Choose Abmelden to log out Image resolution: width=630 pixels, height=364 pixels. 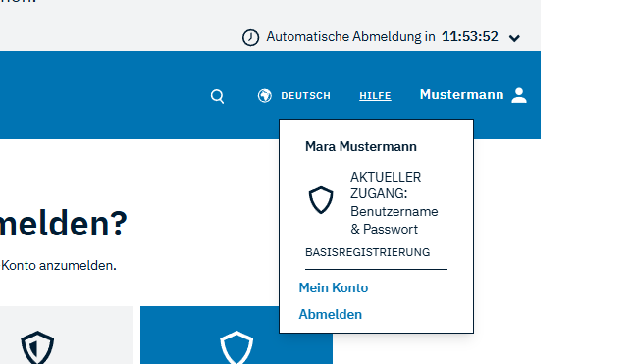coord(331,314)
